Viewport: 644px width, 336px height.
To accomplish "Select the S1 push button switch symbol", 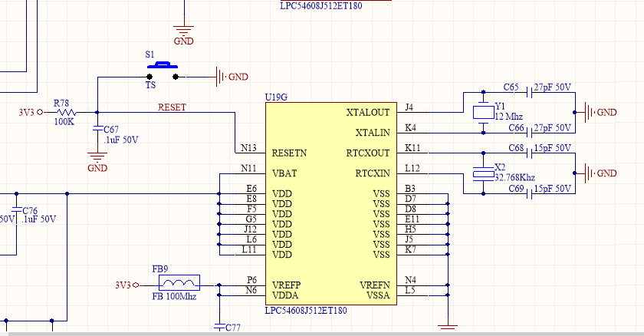I will (x=163, y=71).
